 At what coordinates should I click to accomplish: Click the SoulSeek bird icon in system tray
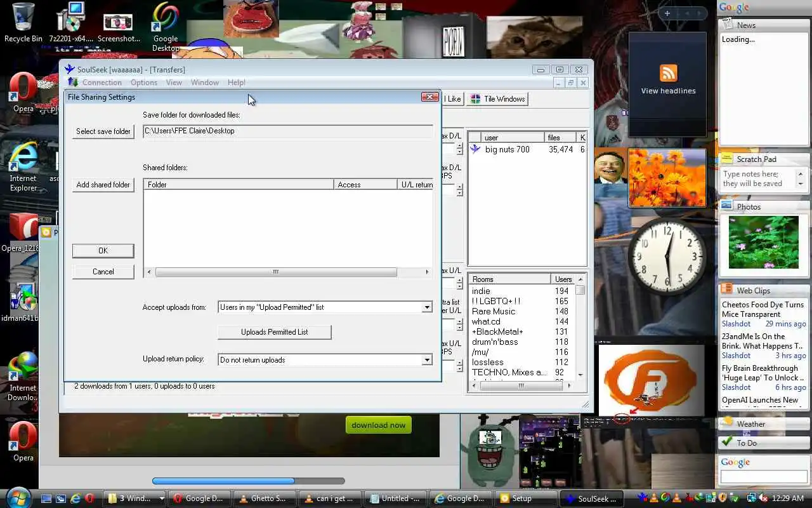click(x=643, y=498)
